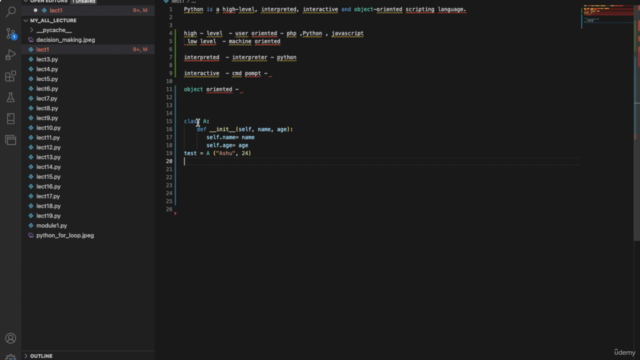
Task: Click line number 15 in the gutter
Action: pyautogui.click(x=169, y=121)
